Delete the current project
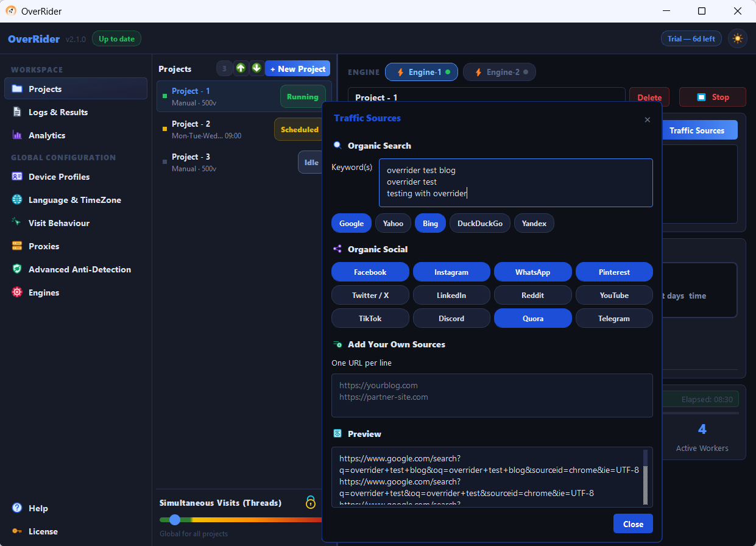Screen dimensions: 756x546 point(649,97)
